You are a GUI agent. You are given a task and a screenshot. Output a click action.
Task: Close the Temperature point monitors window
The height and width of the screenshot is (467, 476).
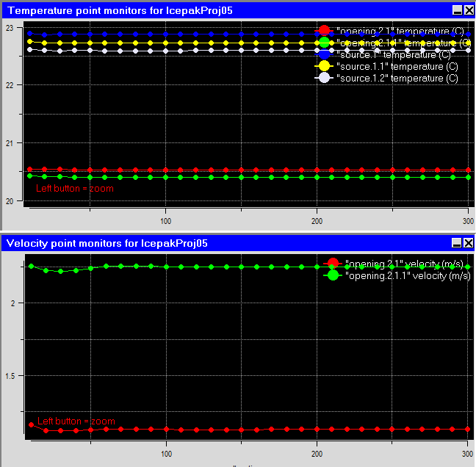tap(468, 10)
